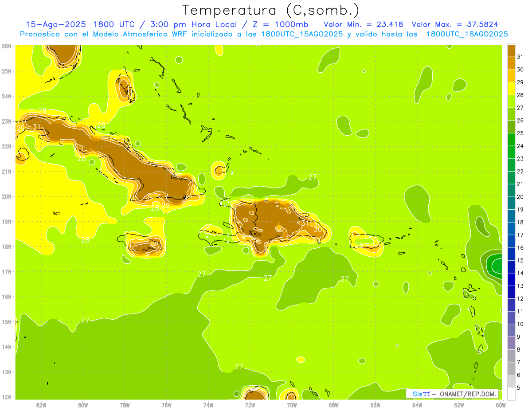This screenshot has height=411, width=532.
Task: Pick the scale swatch between 27 and 28
Action: [511, 101]
